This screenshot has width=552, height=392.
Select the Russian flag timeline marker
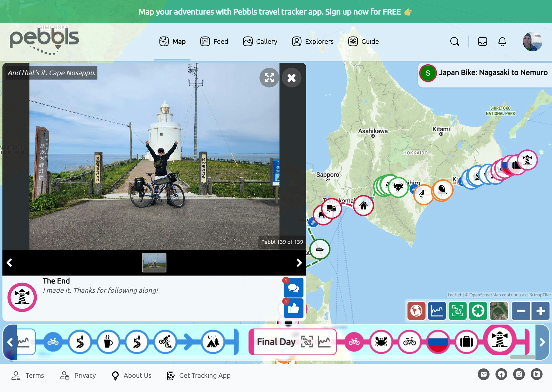coord(438,342)
